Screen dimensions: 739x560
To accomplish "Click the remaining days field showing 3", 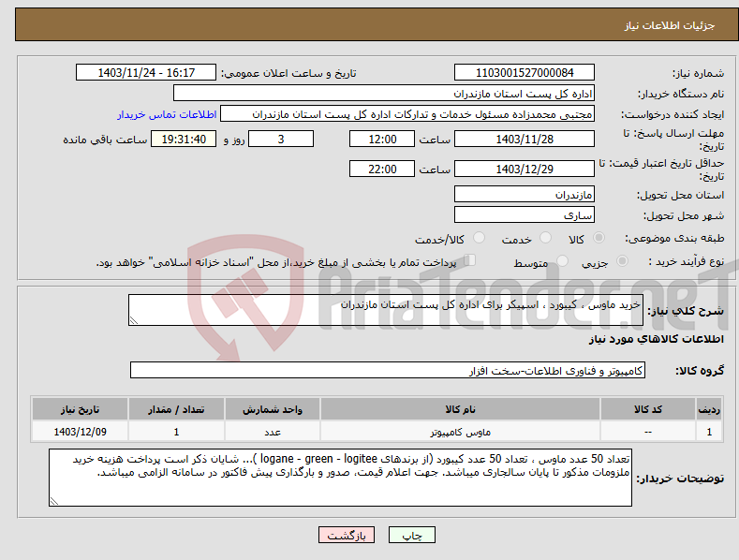I will pos(281,139).
